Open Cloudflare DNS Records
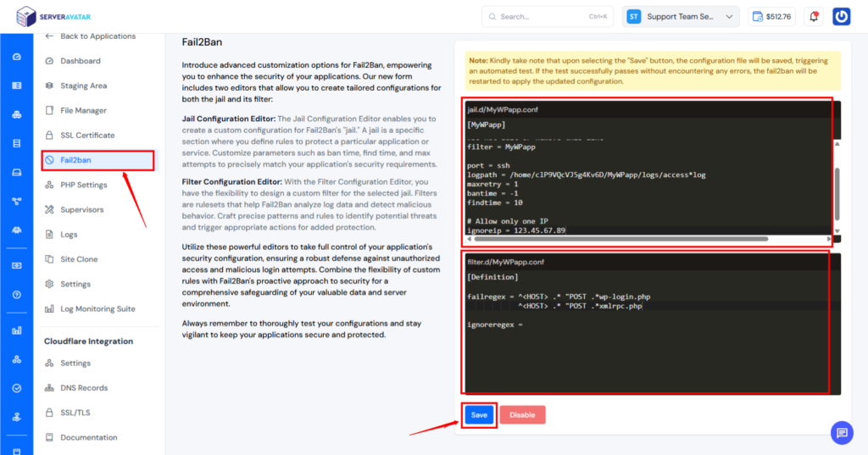This screenshot has width=868, height=455. pyautogui.click(x=84, y=388)
